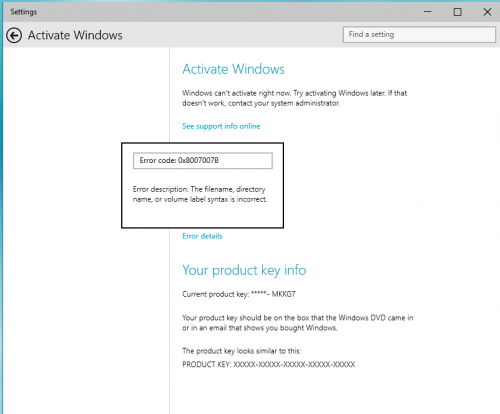500x414 pixels.
Task: Click Activate Windows page title beside back arrow
Action: point(75,35)
